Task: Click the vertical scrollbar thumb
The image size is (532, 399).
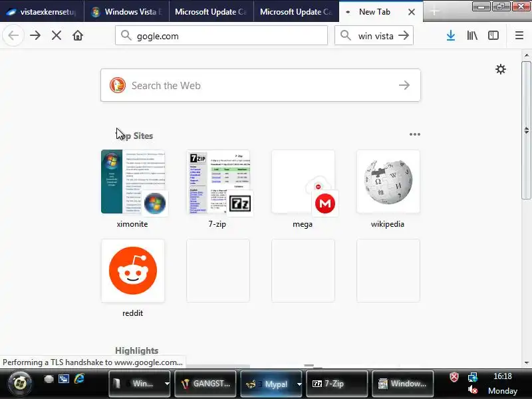Action: point(526,130)
